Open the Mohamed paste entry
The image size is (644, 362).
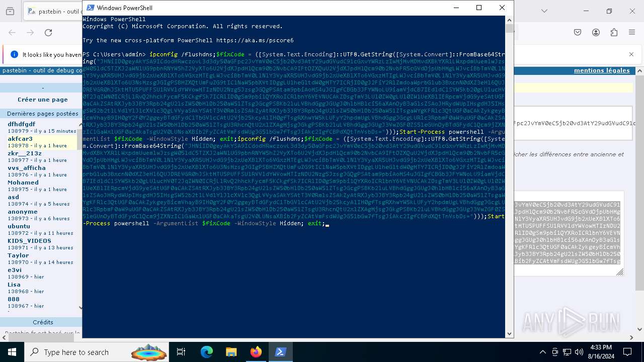[x=23, y=183]
